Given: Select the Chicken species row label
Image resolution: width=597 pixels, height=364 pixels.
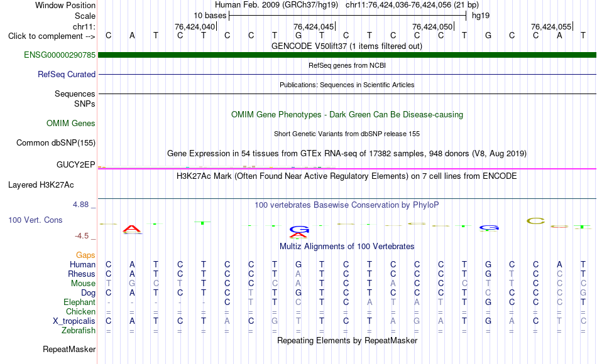Looking at the screenshot, I should click(x=80, y=311).
